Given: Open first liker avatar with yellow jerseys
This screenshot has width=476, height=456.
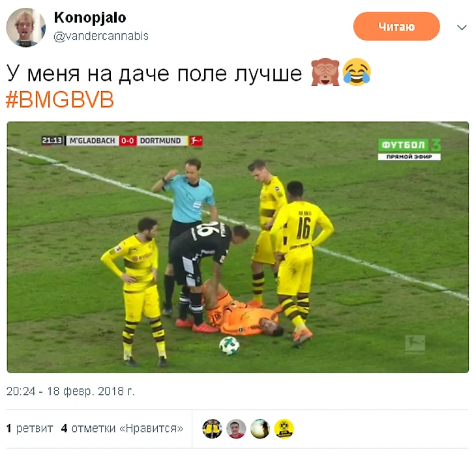Looking at the screenshot, I should pyautogui.click(x=212, y=429).
